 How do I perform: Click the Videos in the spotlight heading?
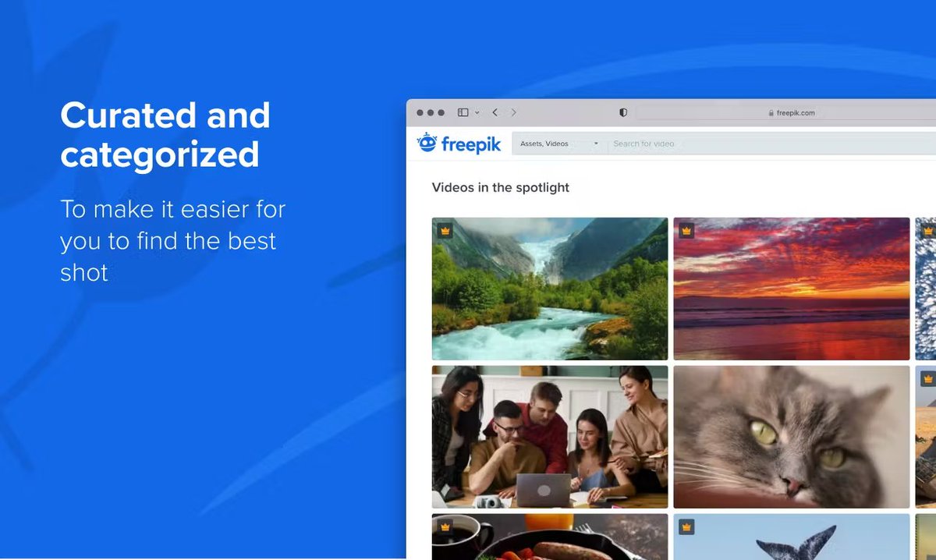[501, 188]
